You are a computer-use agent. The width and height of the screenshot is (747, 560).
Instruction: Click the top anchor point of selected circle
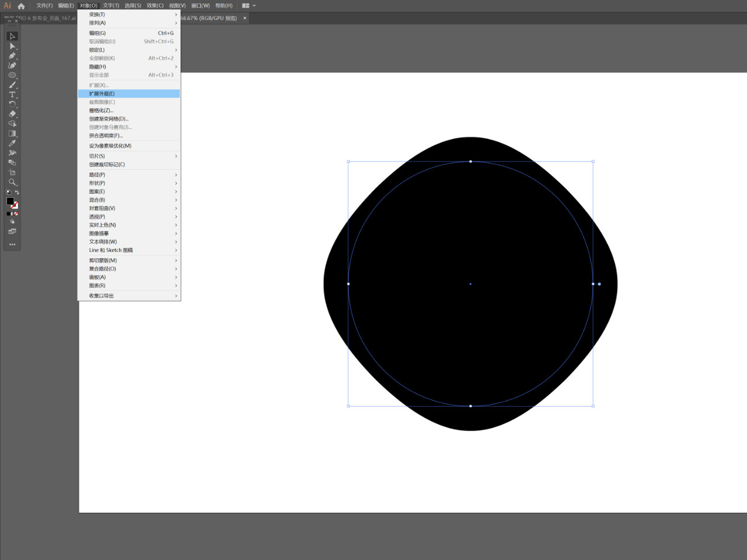(470, 162)
